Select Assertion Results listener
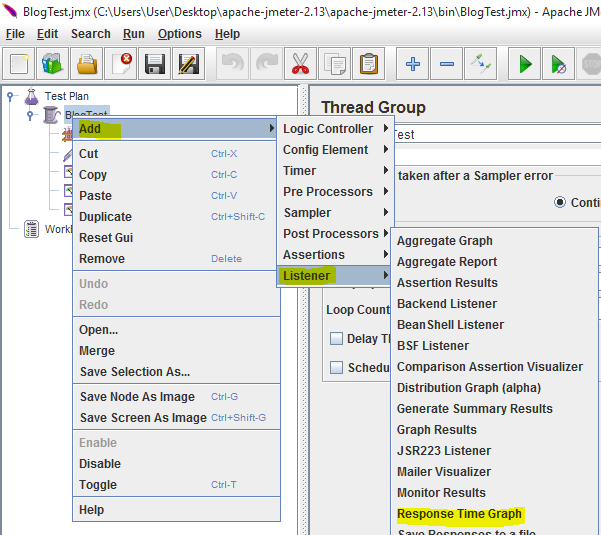This screenshot has width=601, height=535. pyautogui.click(x=494, y=282)
